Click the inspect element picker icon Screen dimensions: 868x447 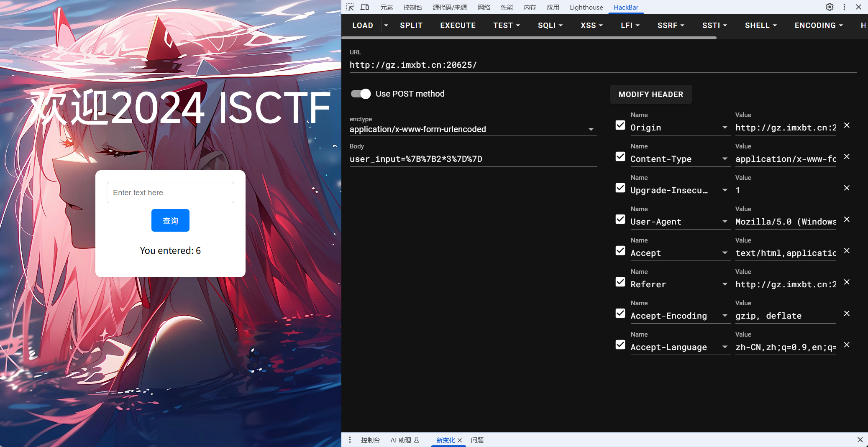350,7
